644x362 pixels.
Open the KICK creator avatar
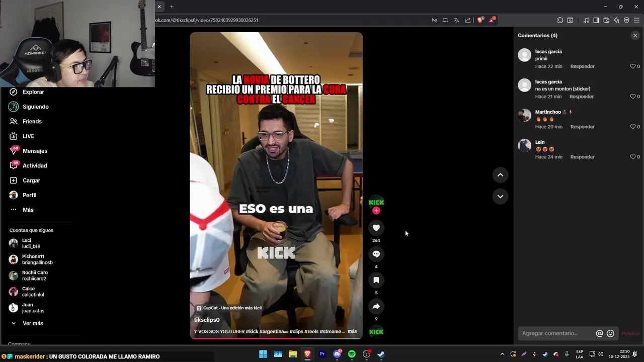(x=376, y=202)
